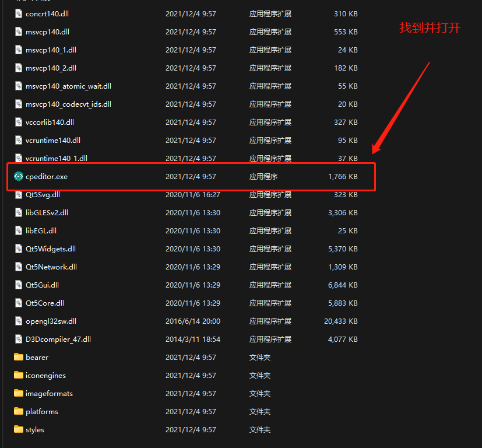
Task: Click the concrt140.dll file icon
Action: click(x=18, y=13)
